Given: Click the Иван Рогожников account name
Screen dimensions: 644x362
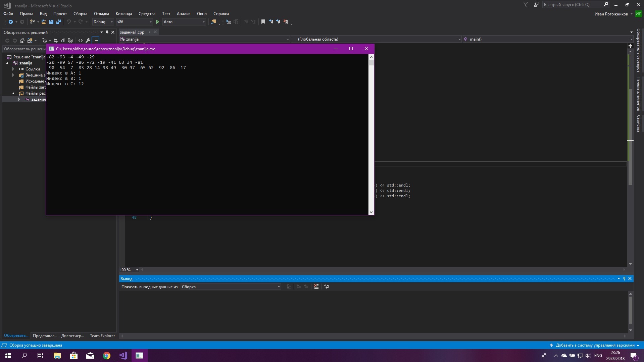Looking at the screenshot, I should tap(611, 14).
